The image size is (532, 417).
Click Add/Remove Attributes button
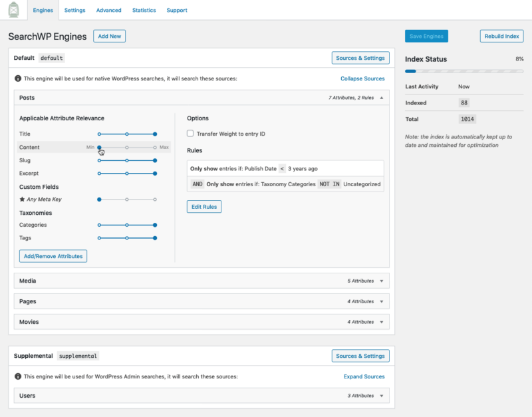(x=53, y=256)
